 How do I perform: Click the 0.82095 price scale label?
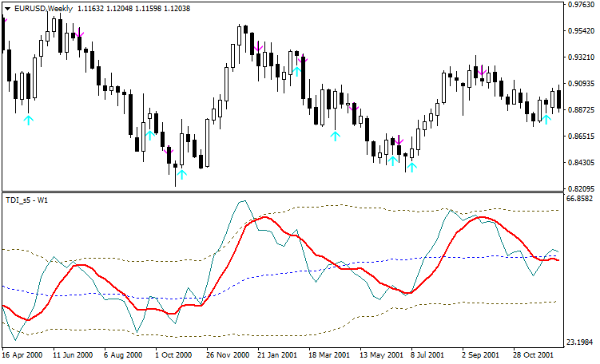[581, 189]
